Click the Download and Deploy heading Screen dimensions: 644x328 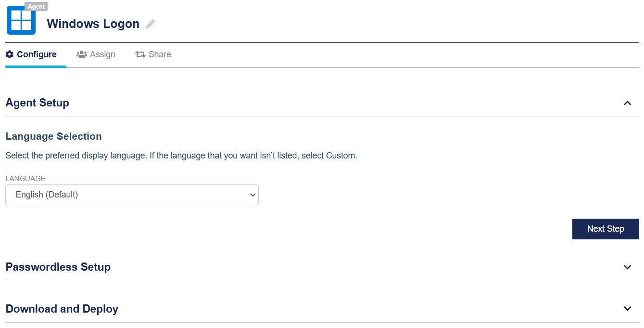(62, 309)
